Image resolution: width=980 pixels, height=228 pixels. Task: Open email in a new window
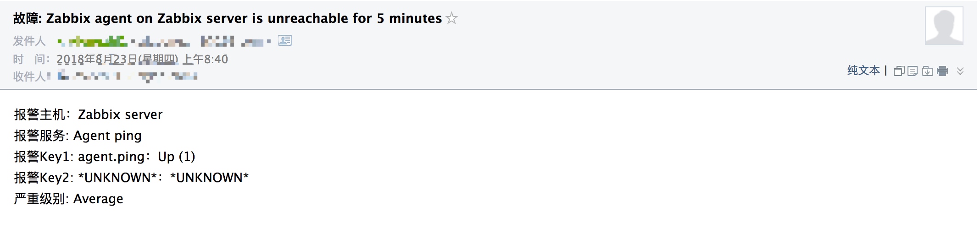pyautogui.click(x=899, y=71)
